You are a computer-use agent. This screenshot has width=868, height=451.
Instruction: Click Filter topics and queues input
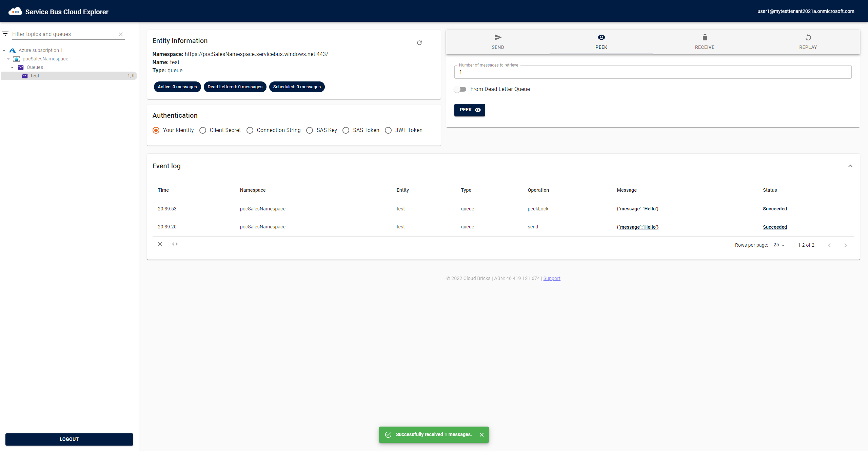64,34
